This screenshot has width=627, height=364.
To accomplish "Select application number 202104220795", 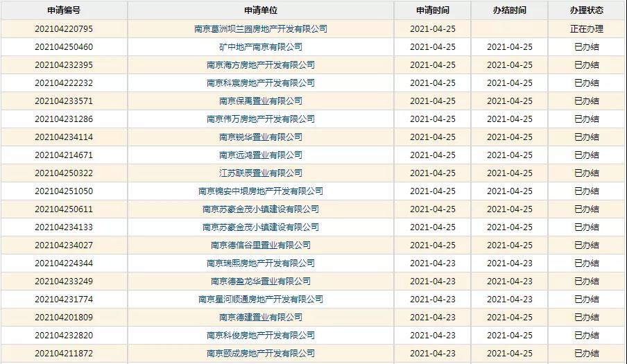I will [64, 29].
